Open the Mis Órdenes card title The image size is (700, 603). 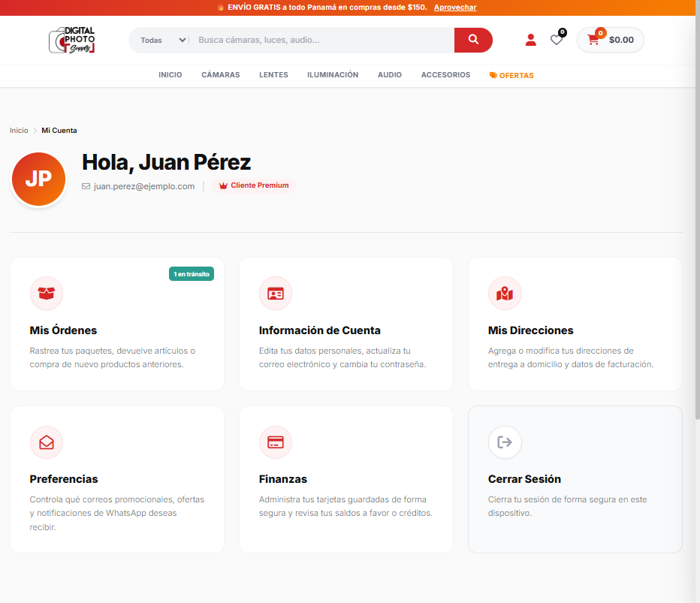pyautogui.click(x=63, y=330)
